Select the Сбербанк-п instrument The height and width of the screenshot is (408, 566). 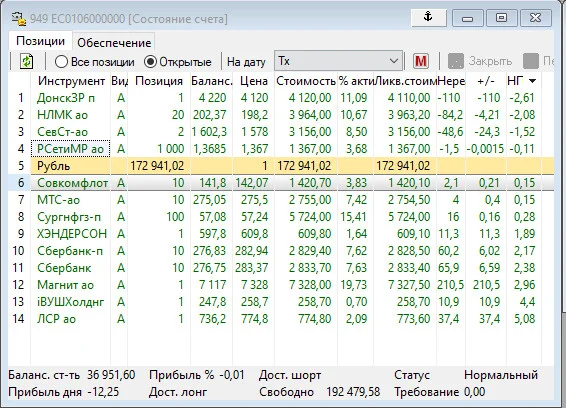[x=70, y=251]
